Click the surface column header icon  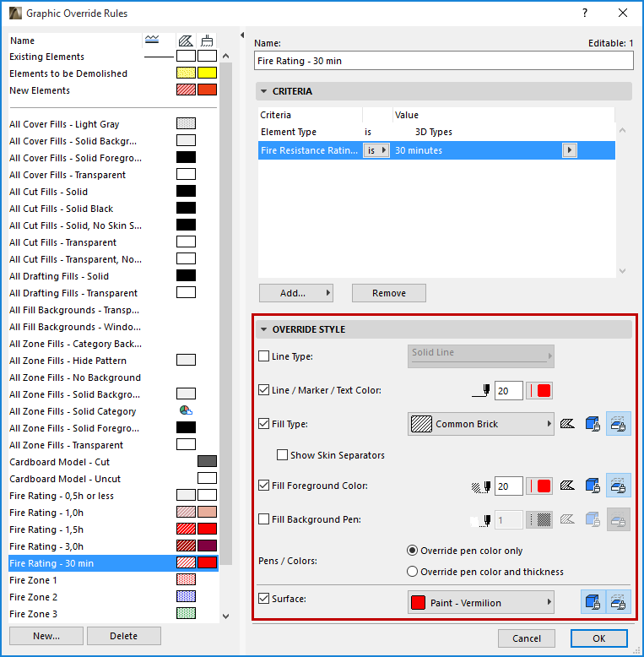click(207, 41)
